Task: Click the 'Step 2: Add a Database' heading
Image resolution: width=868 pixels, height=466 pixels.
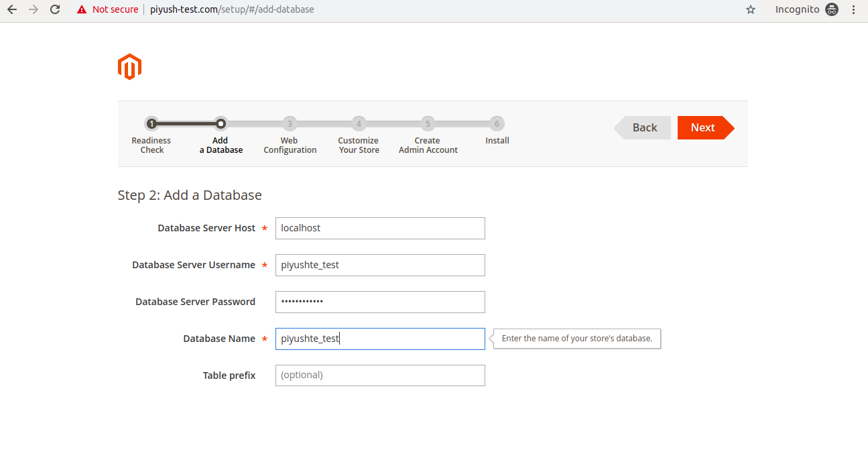Action: pyautogui.click(x=190, y=195)
